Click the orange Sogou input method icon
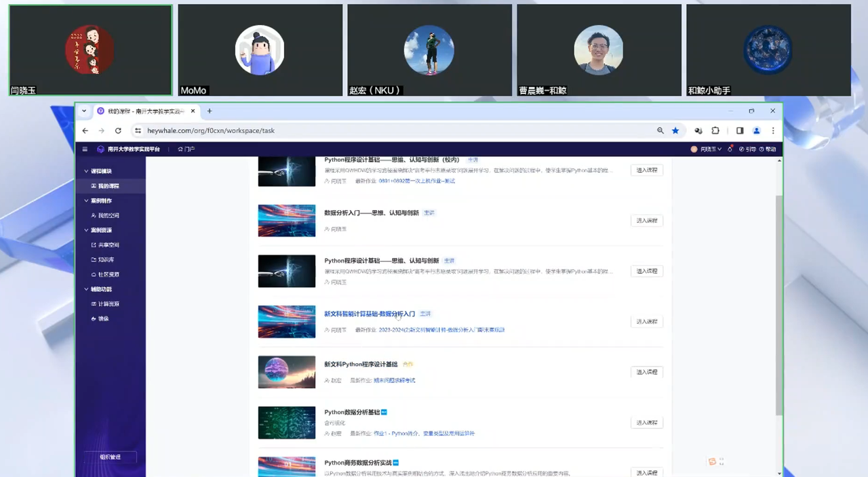The width and height of the screenshot is (868, 477). [712, 461]
